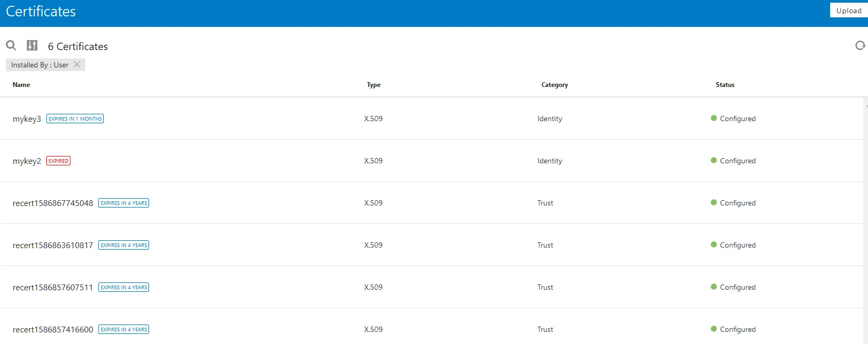This screenshot has width=868, height=344.
Task: Click the EXPIRES IN 1 MONTHS badge
Action: (x=75, y=119)
